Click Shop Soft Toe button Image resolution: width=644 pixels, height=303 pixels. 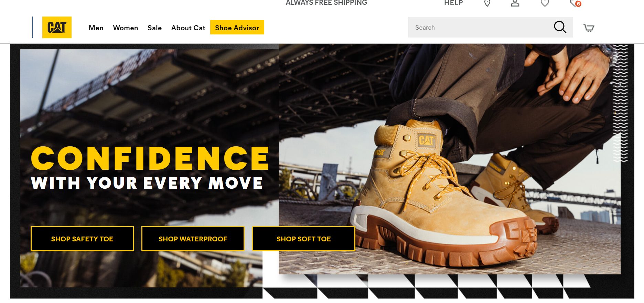pos(304,239)
